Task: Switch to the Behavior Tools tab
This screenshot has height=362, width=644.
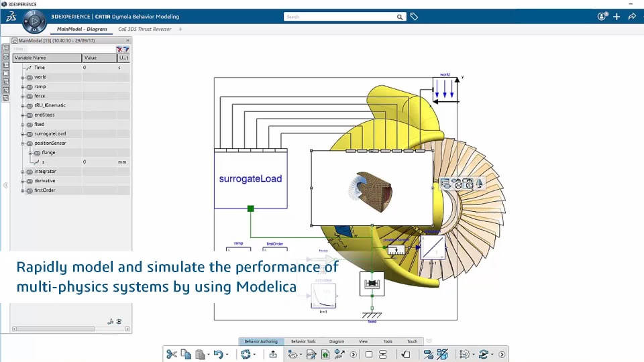Action: click(x=303, y=341)
